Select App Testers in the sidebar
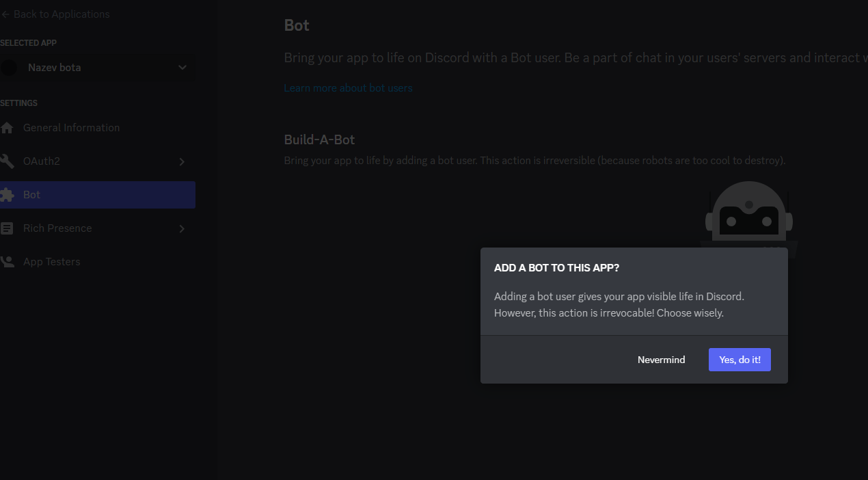Image resolution: width=868 pixels, height=480 pixels. (x=51, y=261)
